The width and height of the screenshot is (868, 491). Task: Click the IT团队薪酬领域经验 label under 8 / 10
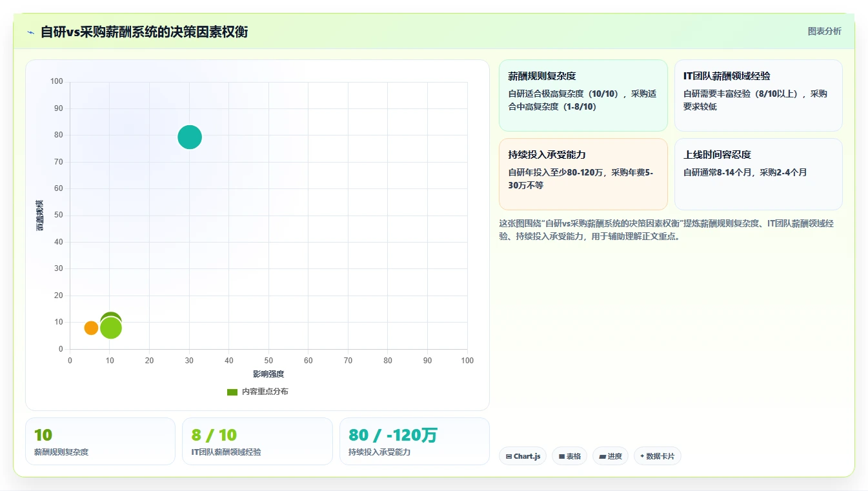point(227,452)
